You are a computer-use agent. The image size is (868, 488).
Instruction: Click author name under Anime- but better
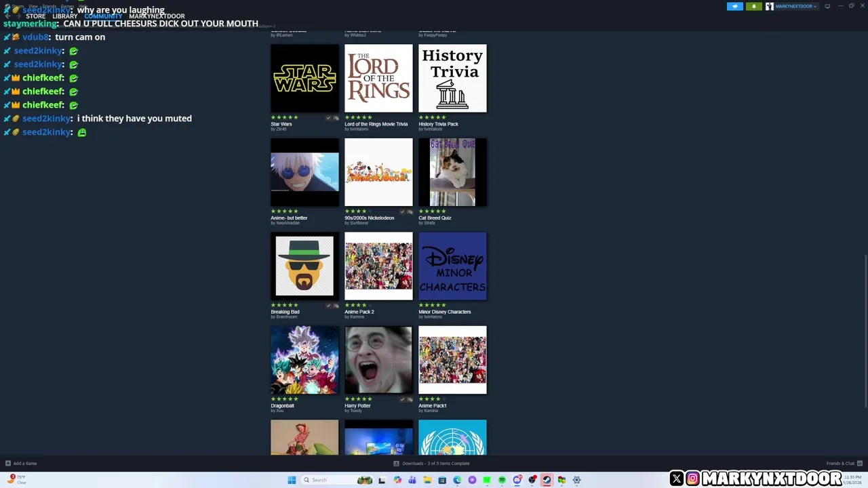click(288, 223)
